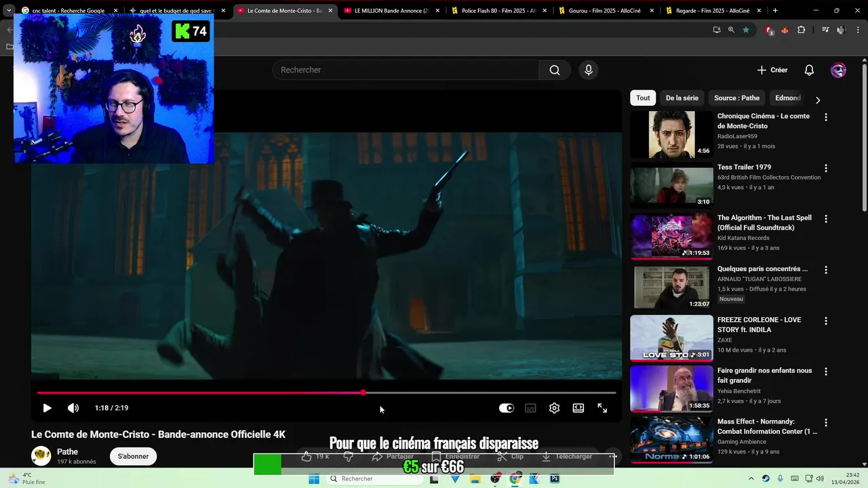
Task: Click the Yehia Benchetrit channel name
Action: click(x=739, y=391)
